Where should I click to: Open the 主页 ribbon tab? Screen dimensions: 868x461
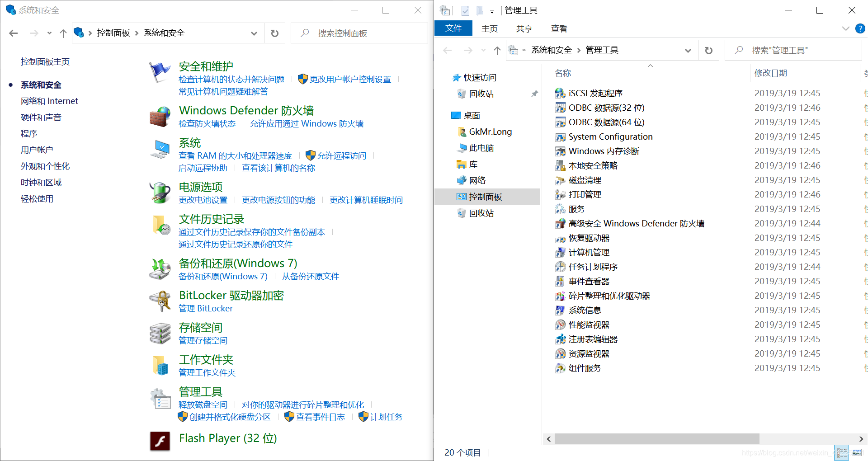tap(490, 28)
